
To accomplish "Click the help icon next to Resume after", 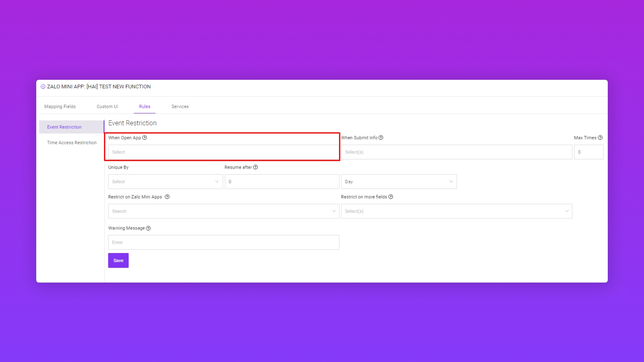I will [x=255, y=167].
